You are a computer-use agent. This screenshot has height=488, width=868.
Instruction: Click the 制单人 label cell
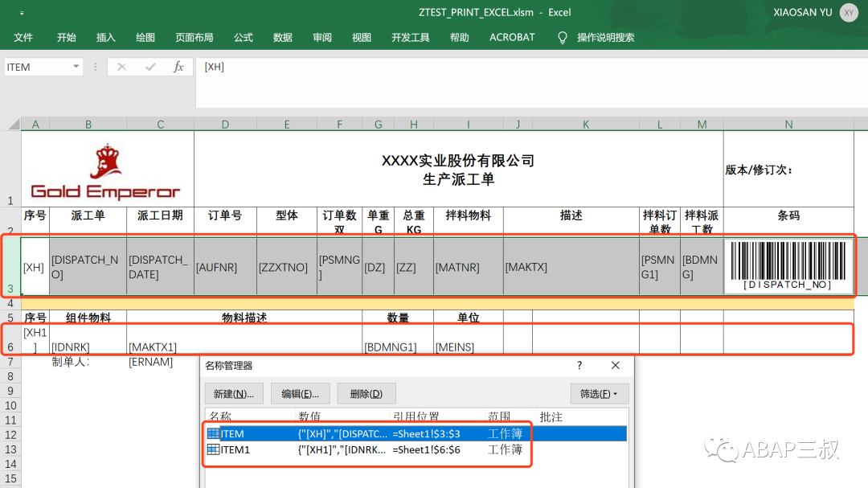pyautogui.click(x=88, y=362)
